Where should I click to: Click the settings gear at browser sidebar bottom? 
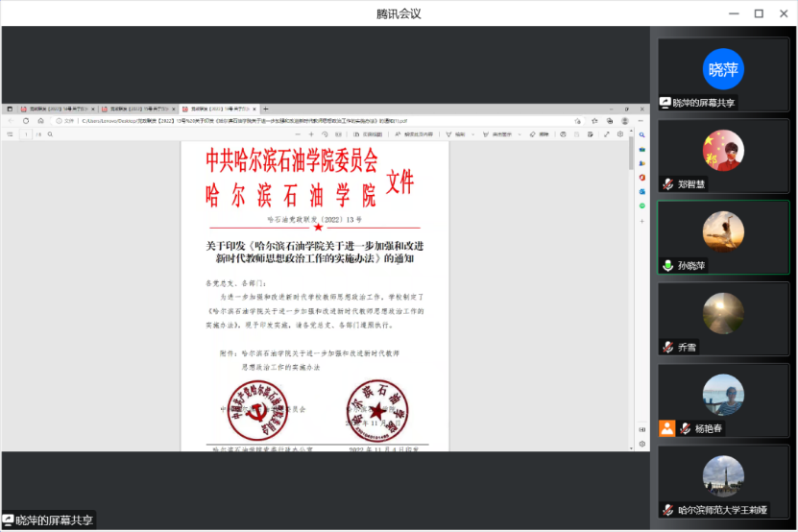641,444
